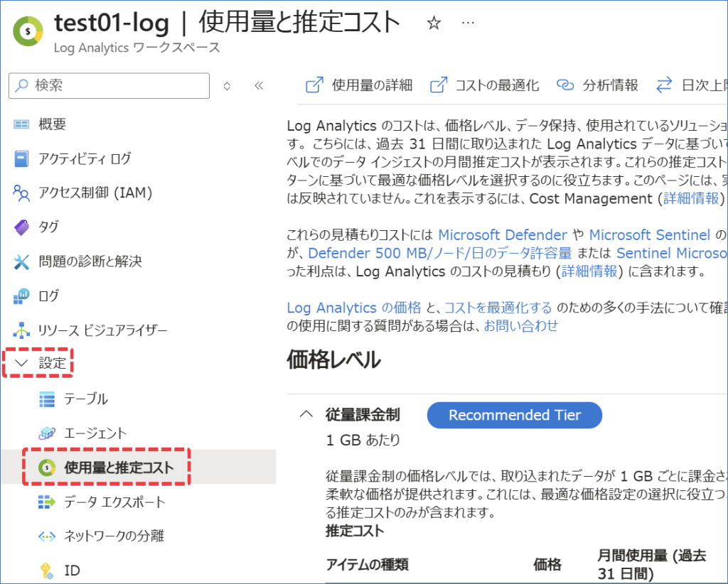The width and height of the screenshot is (728, 584).
Task: Collapse the 設定 section
Action: click(x=43, y=363)
